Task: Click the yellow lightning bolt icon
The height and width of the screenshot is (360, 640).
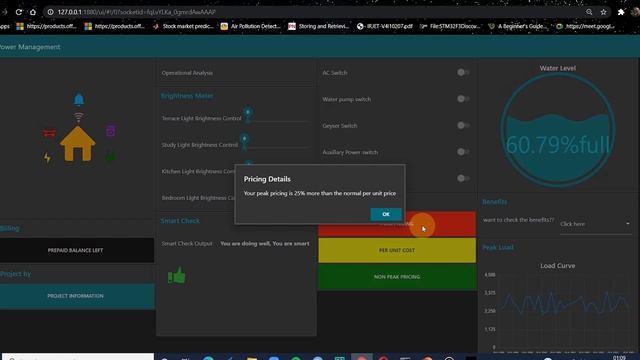Action: [47, 158]
